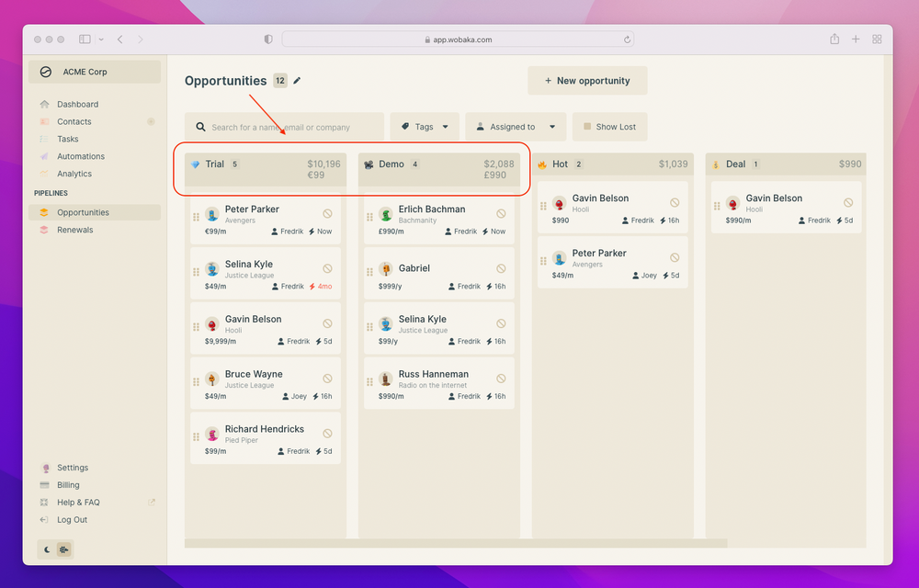Viewport: 919px width, 588px height.
Task: Toggle the Show Lost filter
Action: (x=609, y=126)
